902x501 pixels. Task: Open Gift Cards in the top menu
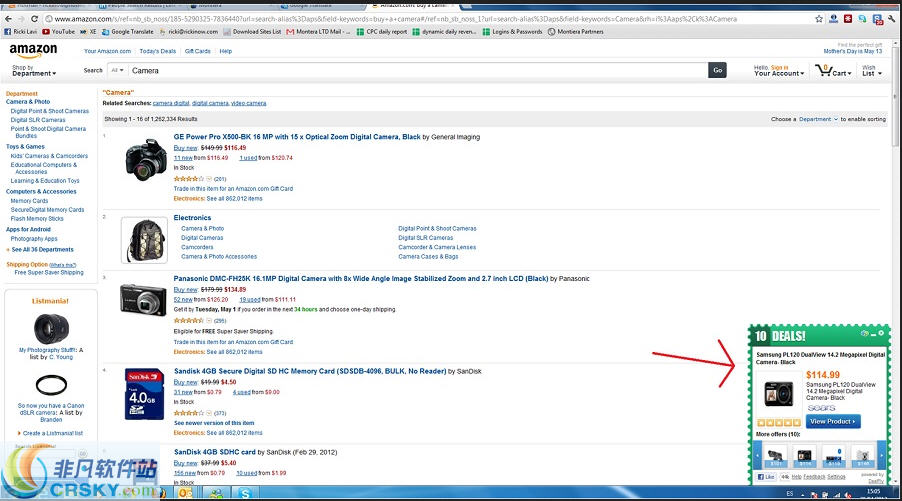click(198, 51)
